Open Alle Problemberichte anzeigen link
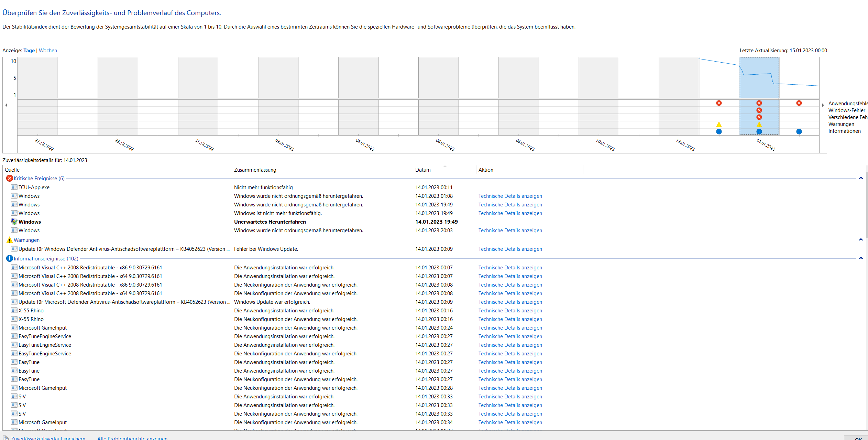868x440 pixels. point(132,438)
